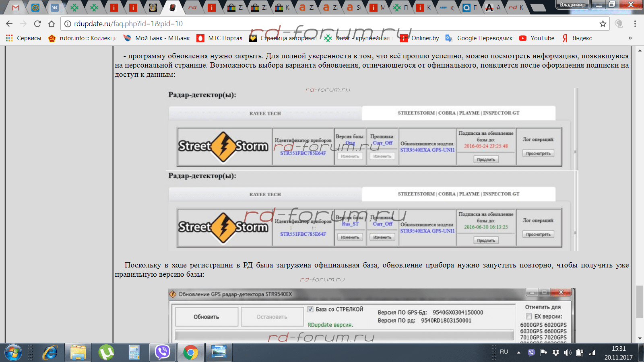
Task: Open Calculator from the taskbar
Action: coord(134,353)
